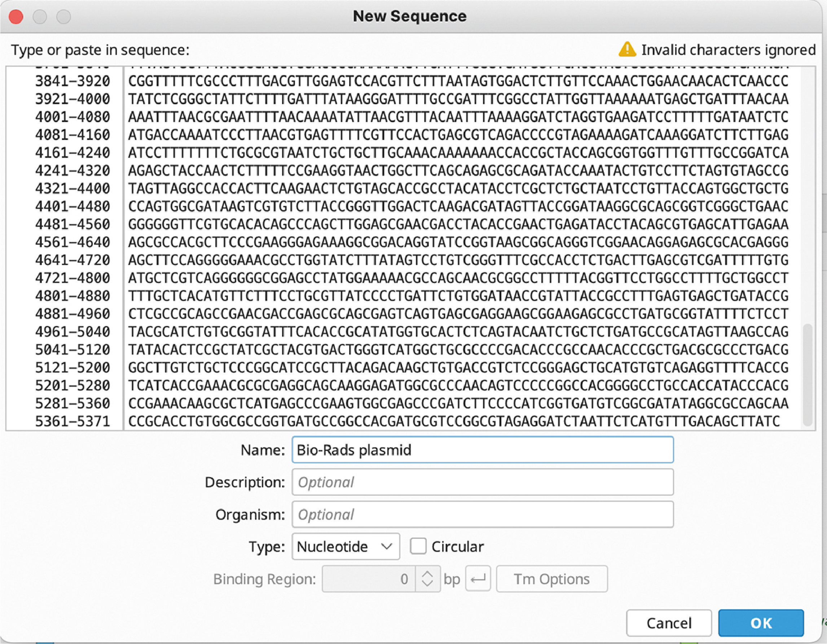Viewport: 827px width, 644px height.
Task: Click the Type dropdown chevron arrow
Action: (x=386, y=547)
